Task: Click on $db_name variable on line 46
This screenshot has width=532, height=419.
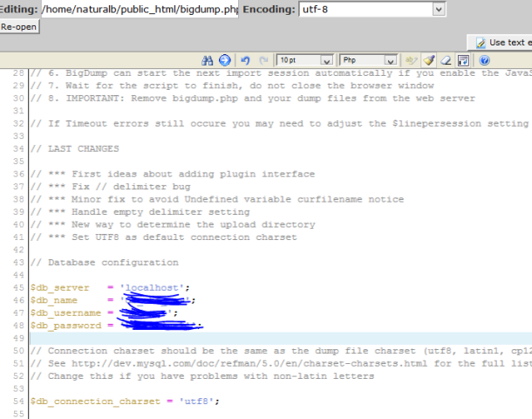Action: point(53,300)
